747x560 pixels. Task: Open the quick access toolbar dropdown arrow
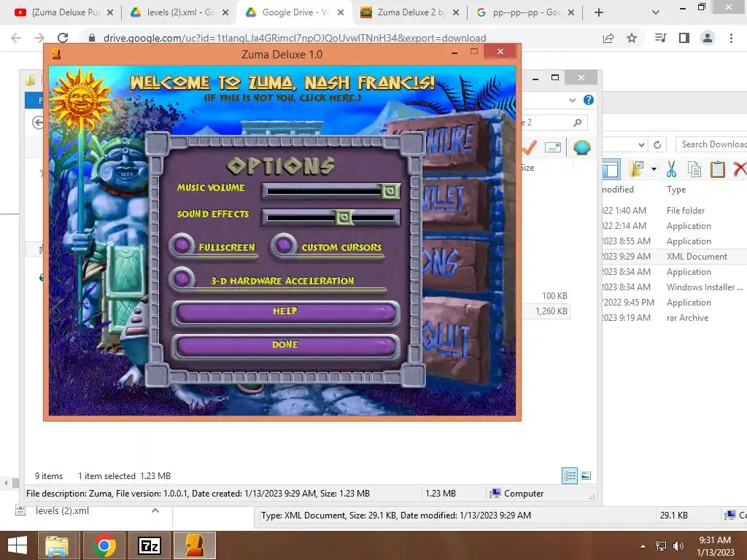pyautogui.click(x=654, y=169)
